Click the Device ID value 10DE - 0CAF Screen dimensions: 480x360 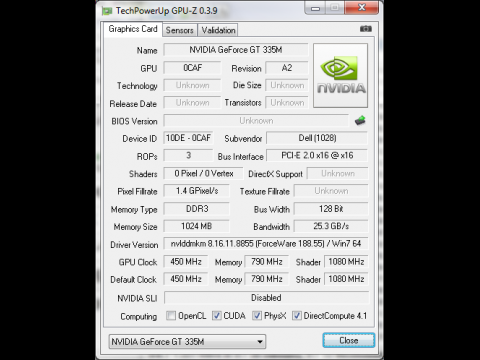click(x=188, y=138)
